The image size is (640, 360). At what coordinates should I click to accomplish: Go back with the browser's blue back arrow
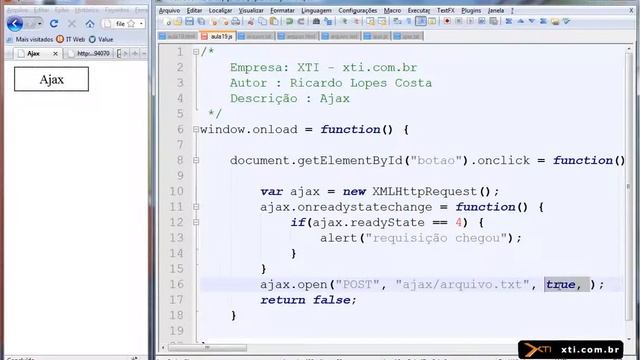[15, 24]
